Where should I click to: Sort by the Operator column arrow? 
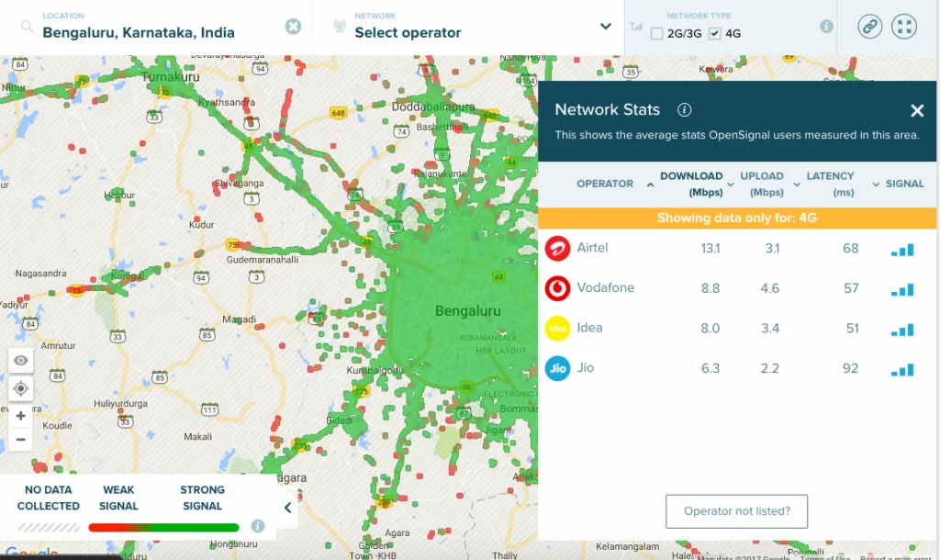[651, 185]
